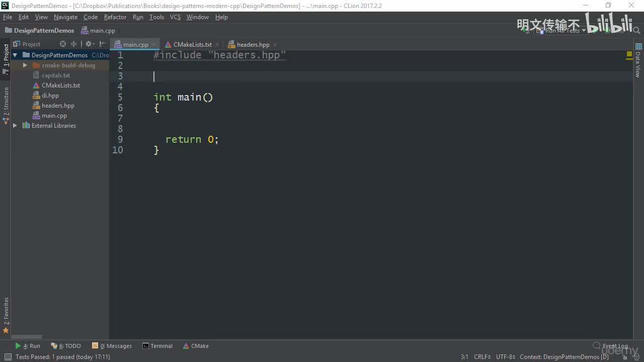Open the Code menu
This screenshot has height=362, width=644.
click(91, 17)
